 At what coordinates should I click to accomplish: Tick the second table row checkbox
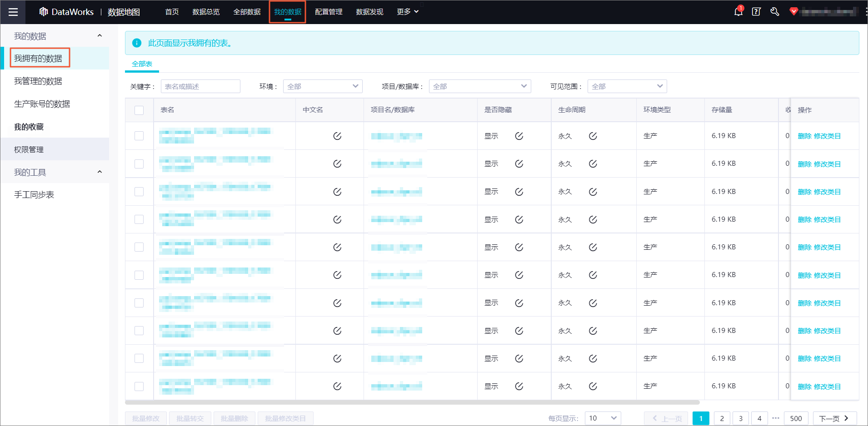[x=139, y=163]
